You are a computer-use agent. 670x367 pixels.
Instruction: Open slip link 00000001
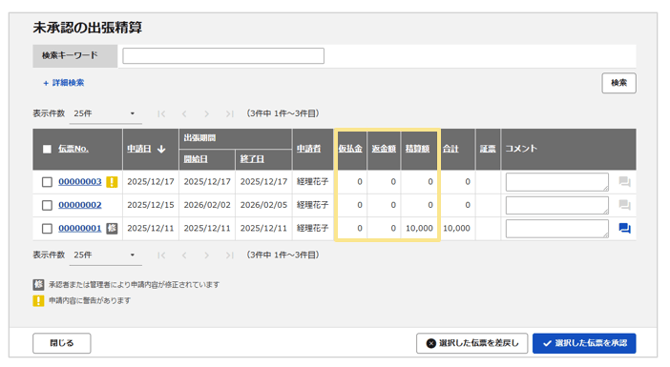click(80, 229)
